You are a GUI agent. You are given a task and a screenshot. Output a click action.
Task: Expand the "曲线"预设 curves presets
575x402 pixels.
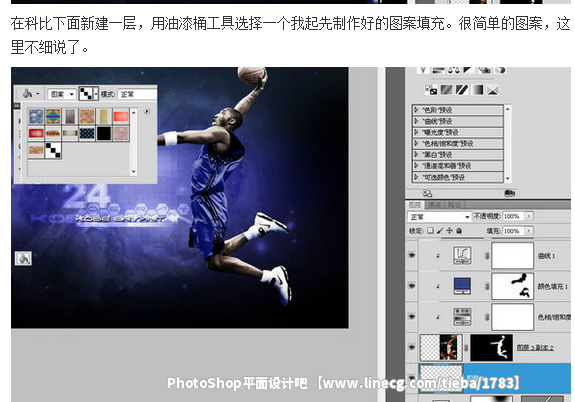coord(416,121)
